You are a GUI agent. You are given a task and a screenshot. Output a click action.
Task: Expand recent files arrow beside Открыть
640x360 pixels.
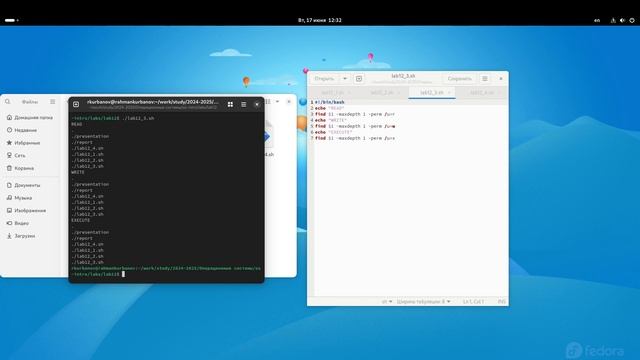point(345,78)
